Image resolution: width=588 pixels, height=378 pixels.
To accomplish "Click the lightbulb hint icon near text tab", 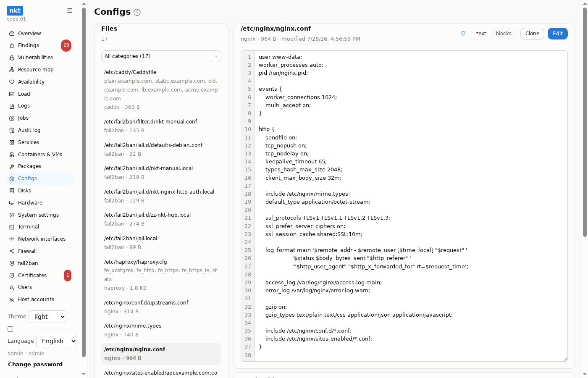I will 463,34.
